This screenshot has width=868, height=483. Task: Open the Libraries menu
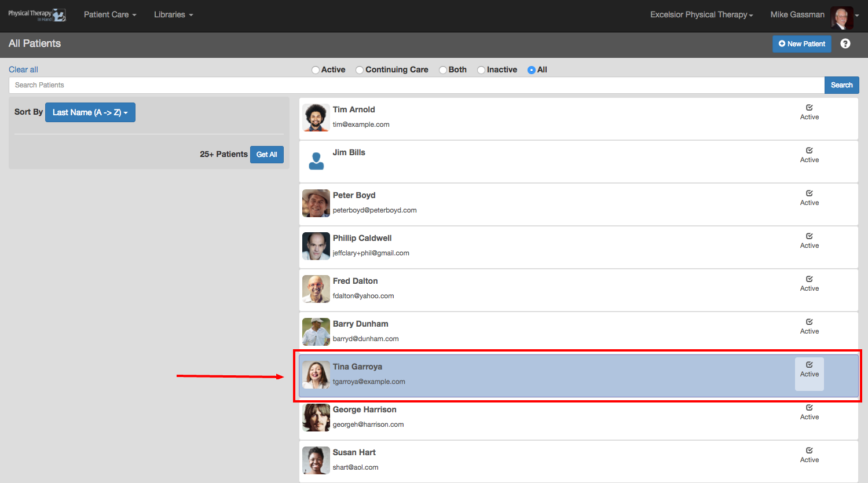click(173, 15)
